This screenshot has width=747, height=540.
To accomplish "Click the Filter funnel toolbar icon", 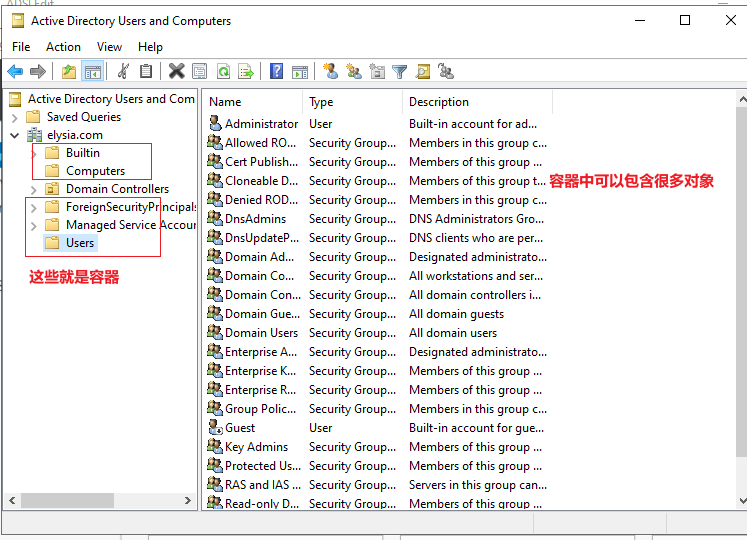I will (x=400, y=71).
